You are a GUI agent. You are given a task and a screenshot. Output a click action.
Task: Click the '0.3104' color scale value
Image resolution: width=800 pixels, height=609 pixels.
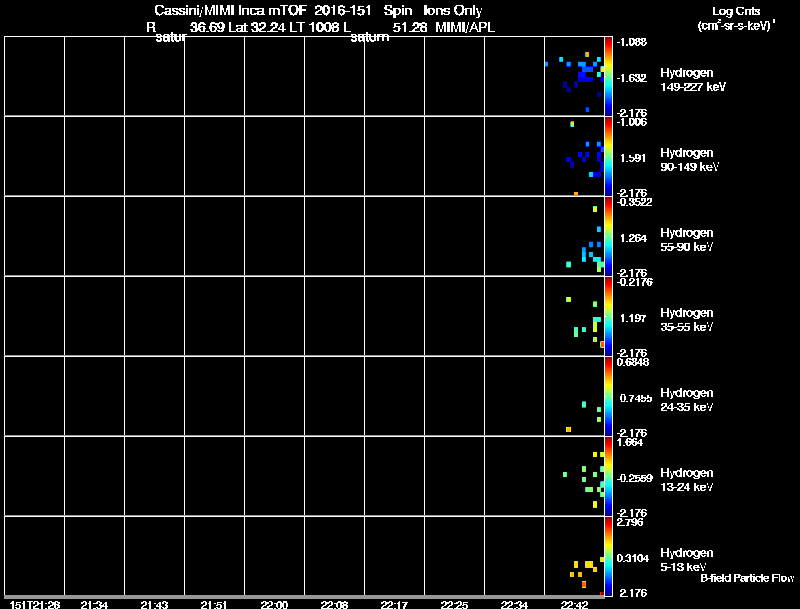633,559
